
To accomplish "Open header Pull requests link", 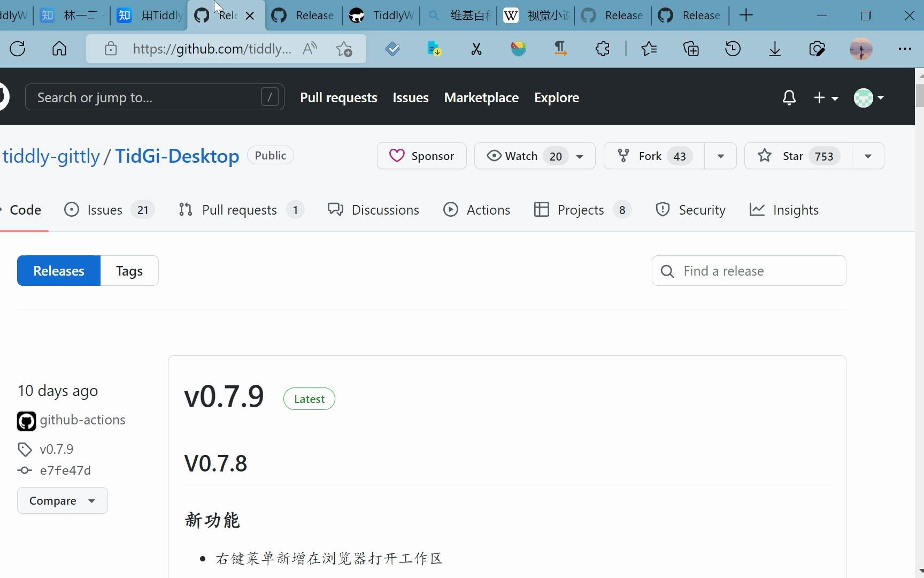I will [338, 97].
